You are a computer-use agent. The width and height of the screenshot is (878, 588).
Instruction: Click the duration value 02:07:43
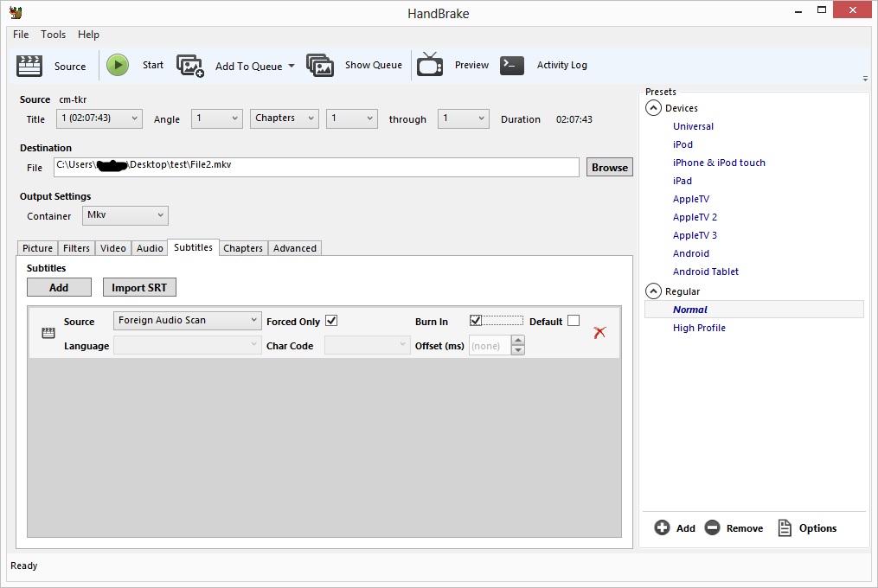point(574,119)
